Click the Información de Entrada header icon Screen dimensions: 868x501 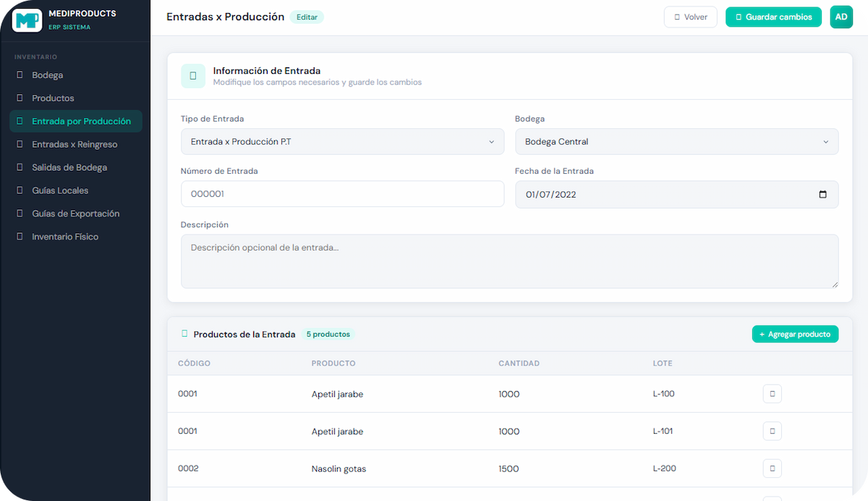coord(193,76)
